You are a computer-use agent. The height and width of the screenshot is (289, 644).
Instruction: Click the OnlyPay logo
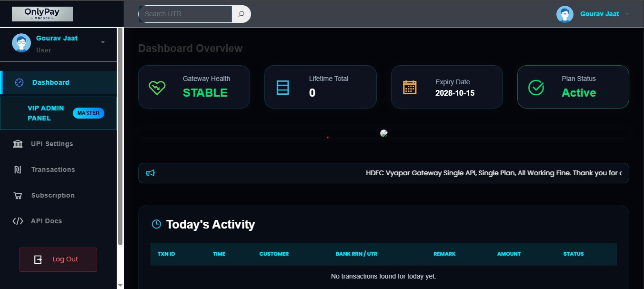[x=42, y=14]
